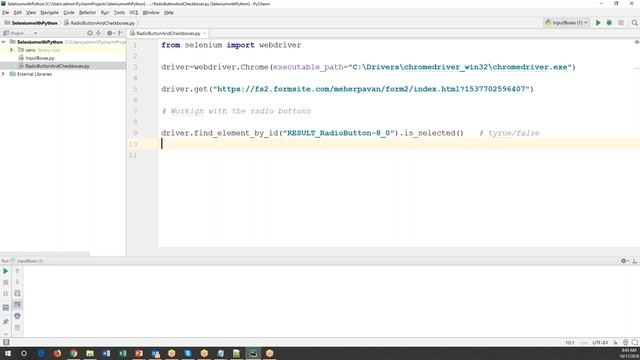Screen dimensions: 640x360
Task: Toggle tool window buttons at bottom-left corner
Action: click(x=6, y=342)
